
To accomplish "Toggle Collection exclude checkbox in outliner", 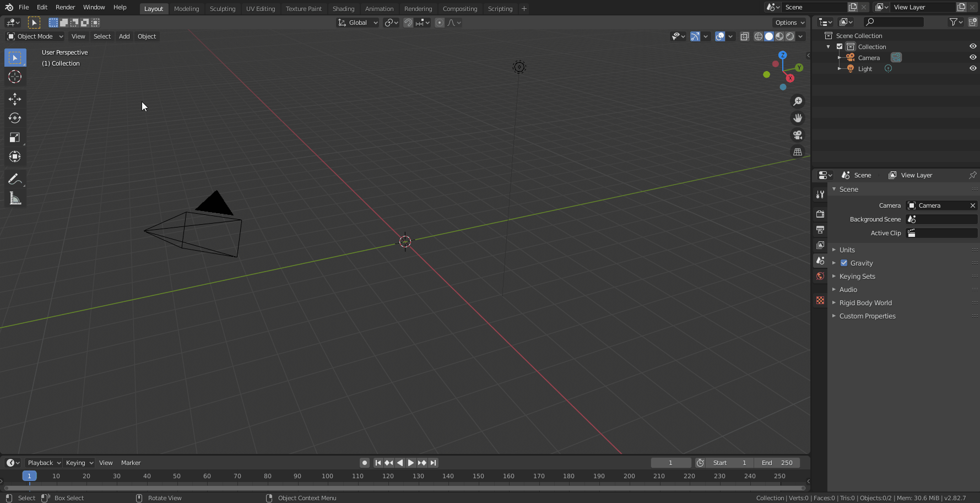I will coord(840,47).
